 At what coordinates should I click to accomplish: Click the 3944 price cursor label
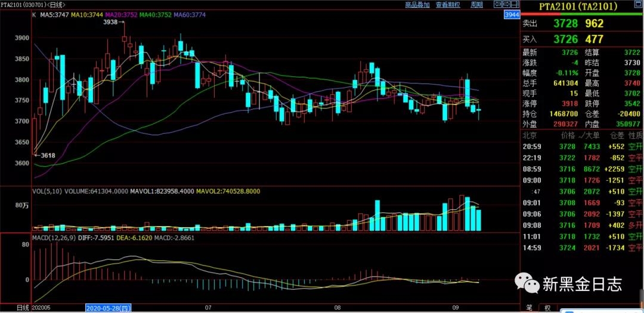(x=512, y=15)
